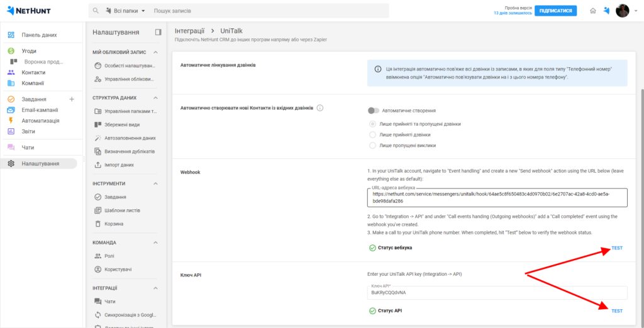Open the user avatar profile menu
The image size is (644, 328).
pos(622,11)
